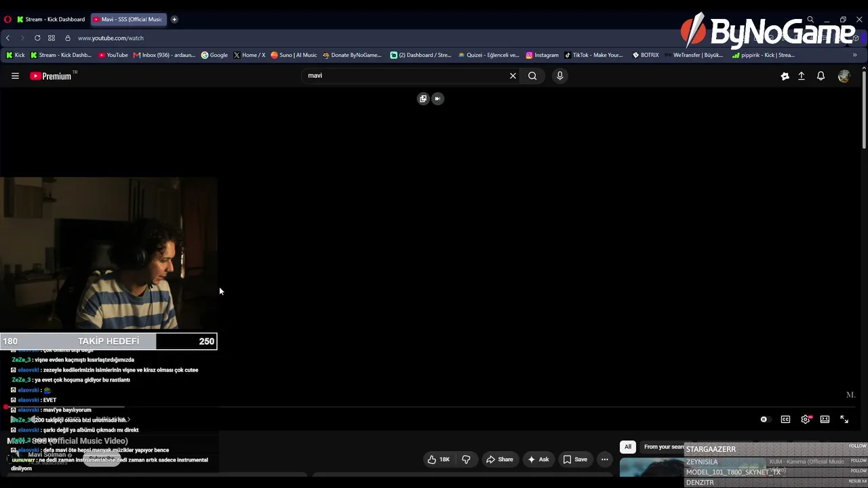The height and width of the screenshot is (488, 868).
Task: Expand the hidden bookmarks overflow chevron
Action: 854,56
